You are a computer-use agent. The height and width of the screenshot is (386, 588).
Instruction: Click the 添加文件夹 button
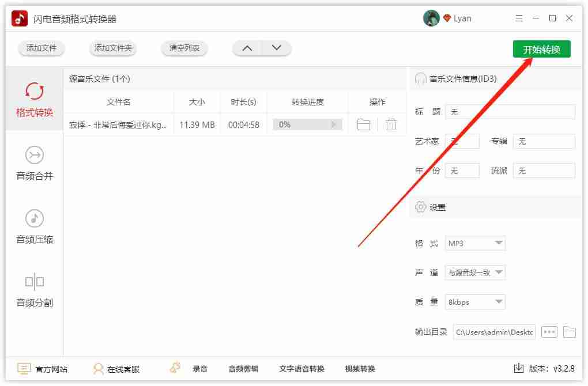pos(113,48)
